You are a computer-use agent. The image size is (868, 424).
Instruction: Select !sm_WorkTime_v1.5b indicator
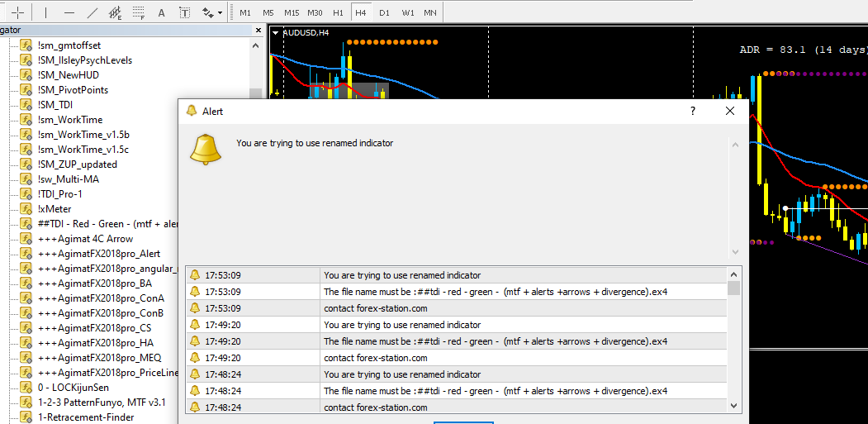point(83,135)
